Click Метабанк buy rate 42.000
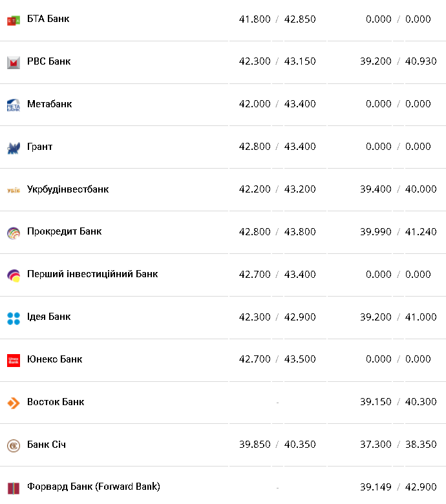 255,104
